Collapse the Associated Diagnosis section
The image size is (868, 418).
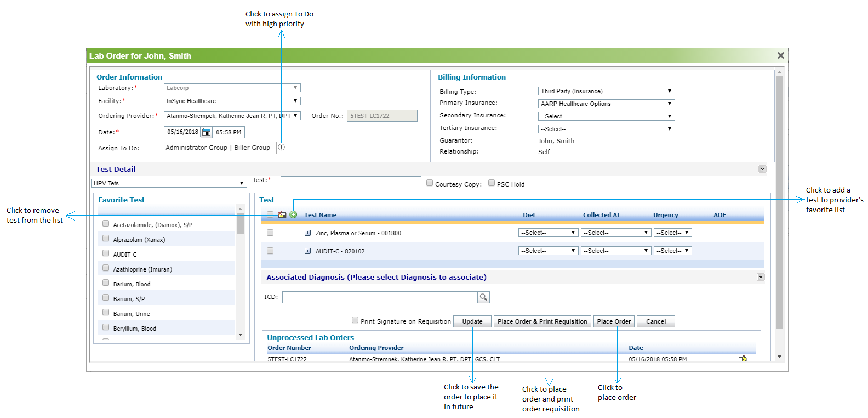click(761, 277)
